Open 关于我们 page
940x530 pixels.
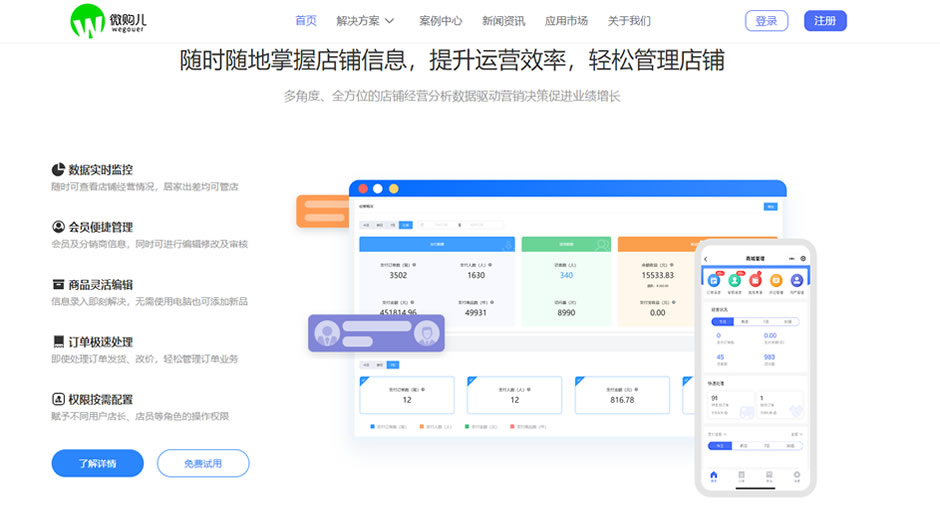tap(629, 21)
